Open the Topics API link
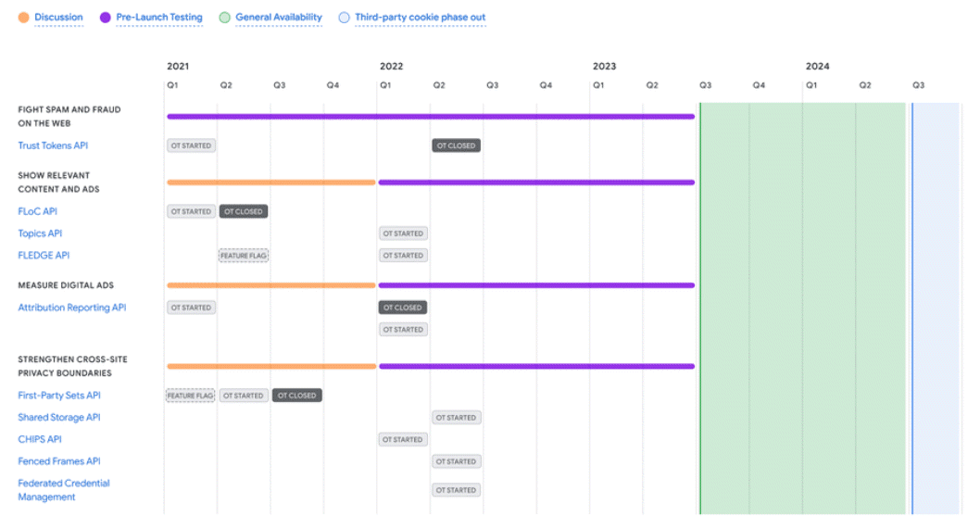Screen dimensions: 980x529 pos(40,233)
